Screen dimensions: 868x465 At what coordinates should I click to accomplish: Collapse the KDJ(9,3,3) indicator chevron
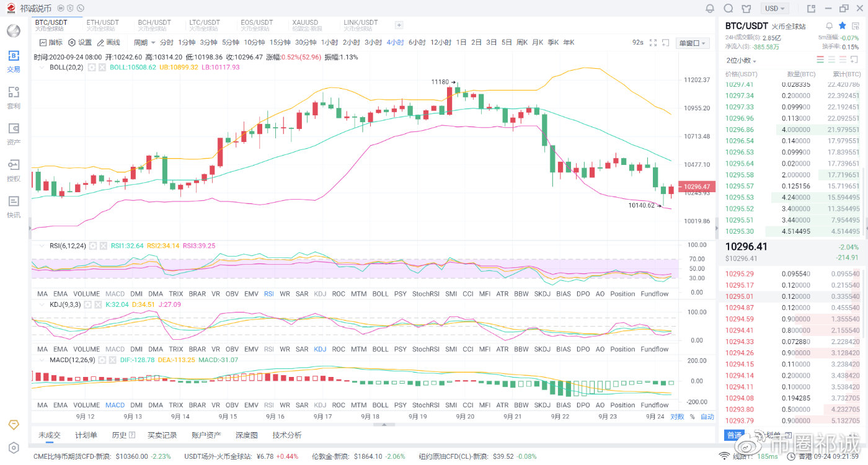(43, 304)
